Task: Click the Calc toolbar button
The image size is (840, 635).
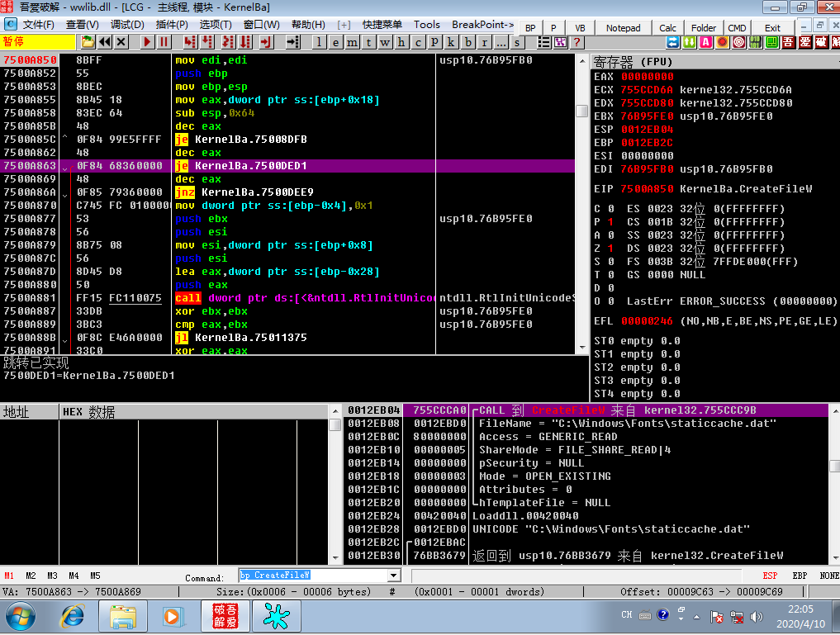Action: pyautogui.click(x=667, y=28)
